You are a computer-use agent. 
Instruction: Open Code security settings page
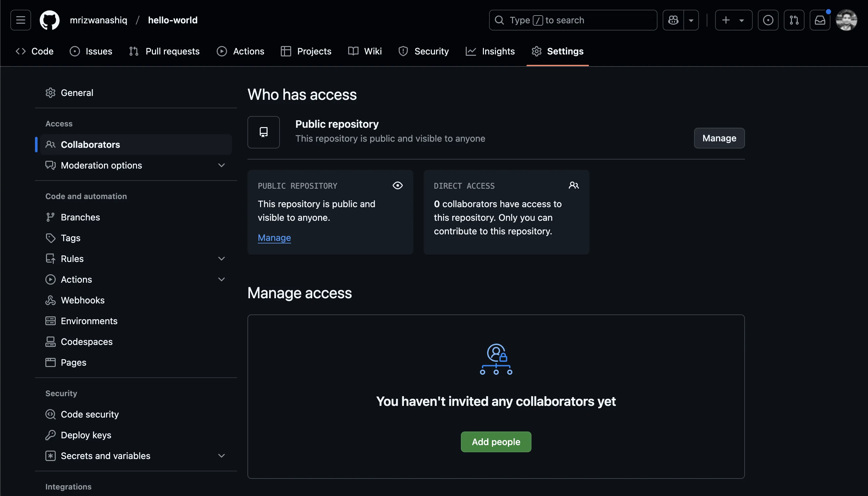(136, 414)
